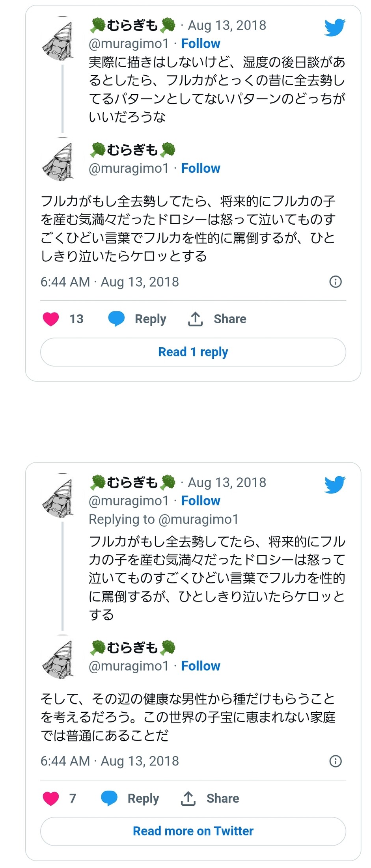The width and height of the screenshot is (371, 868).
Task: Follow @muragimo1 from first card's main tweet
Action: (x=200, y=168)
